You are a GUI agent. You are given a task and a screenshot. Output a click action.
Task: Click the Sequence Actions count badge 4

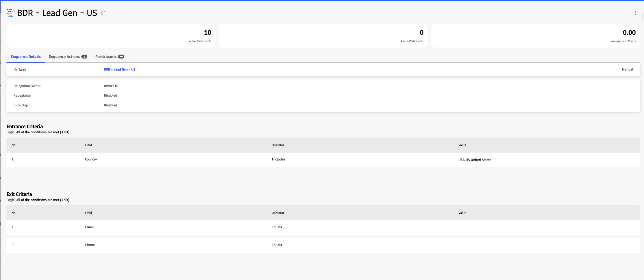[x=84, y=57]
